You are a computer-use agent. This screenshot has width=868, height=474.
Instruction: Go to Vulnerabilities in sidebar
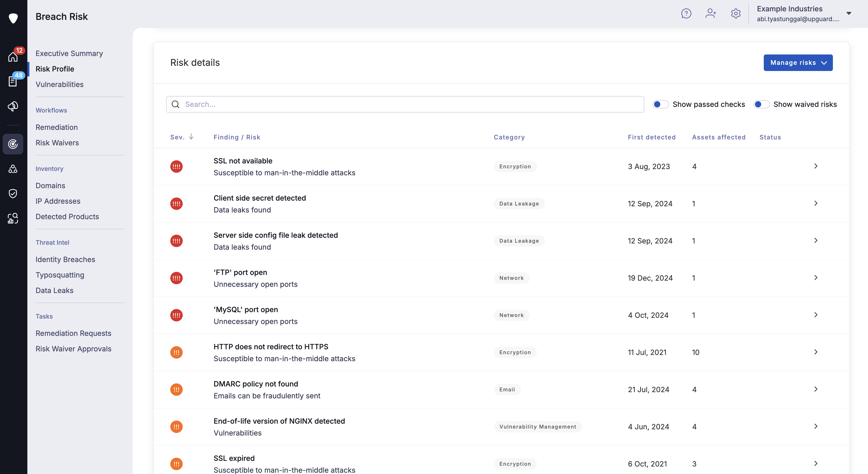click(60, 84)
